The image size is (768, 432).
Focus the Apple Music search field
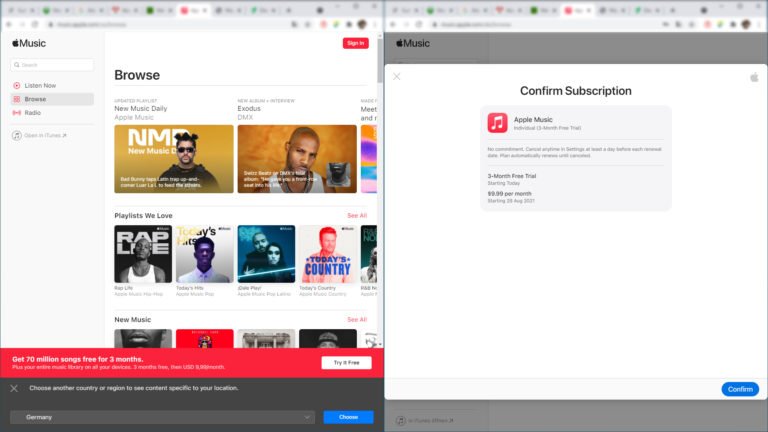click(x=52, y=65)
